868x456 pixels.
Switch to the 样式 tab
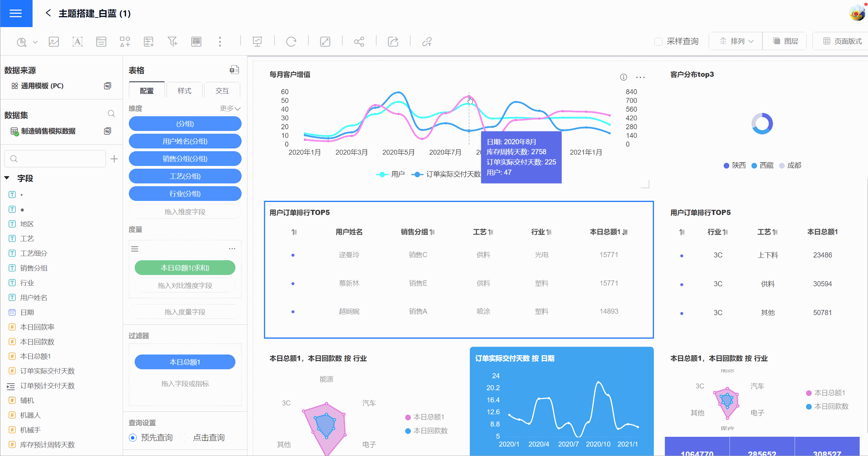coord(184,91)
